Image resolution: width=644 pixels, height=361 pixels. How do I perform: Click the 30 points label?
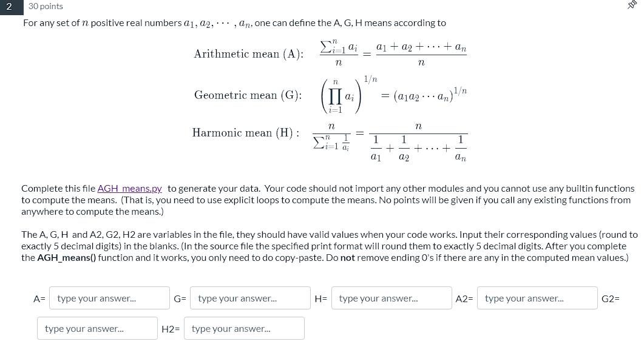pos(47,6)
